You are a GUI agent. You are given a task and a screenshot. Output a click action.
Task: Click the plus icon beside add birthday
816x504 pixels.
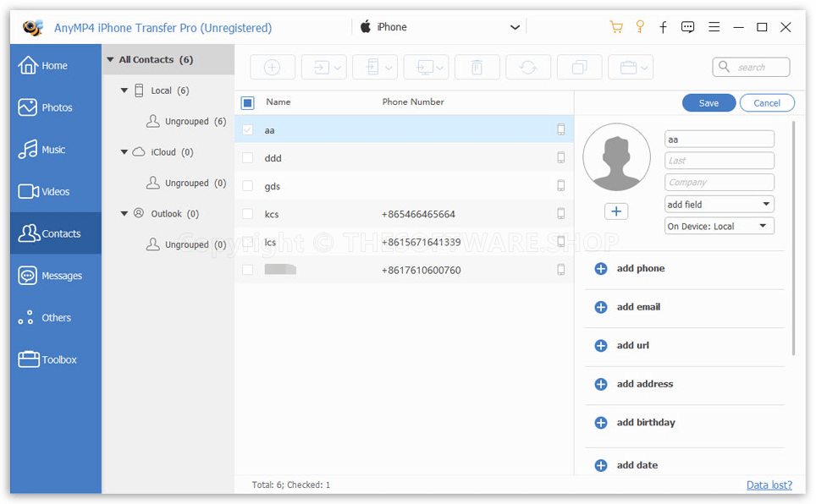point(600,423)
